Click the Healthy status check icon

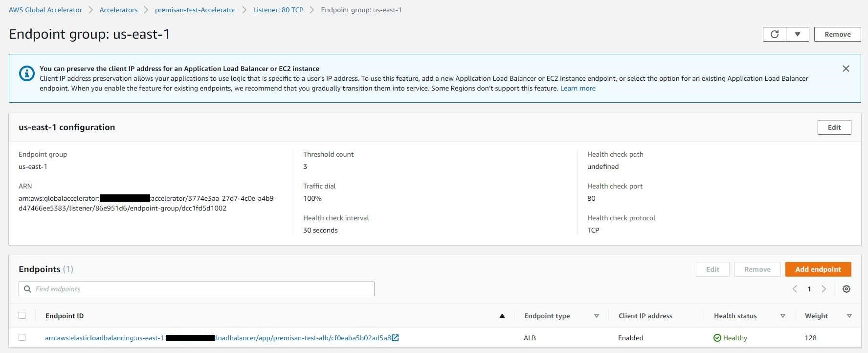(717, 338)
